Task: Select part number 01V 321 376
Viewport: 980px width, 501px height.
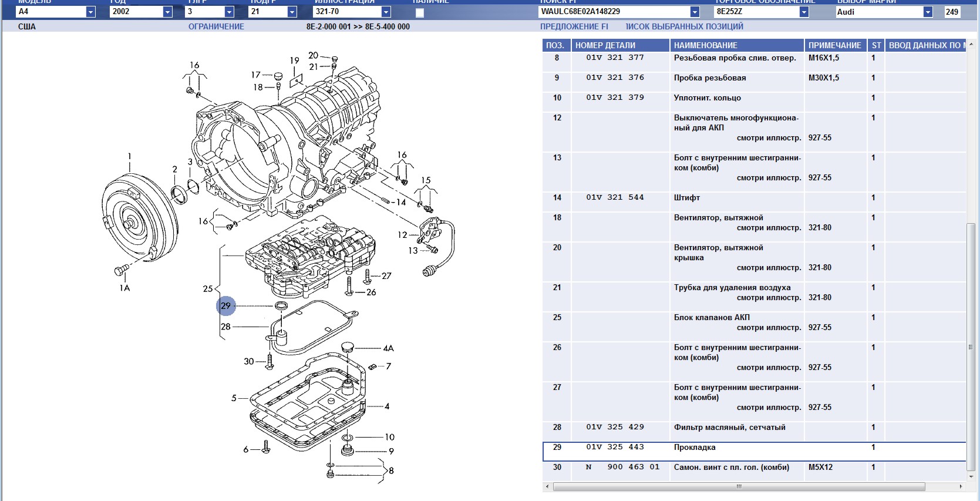Action: [615, 78]
